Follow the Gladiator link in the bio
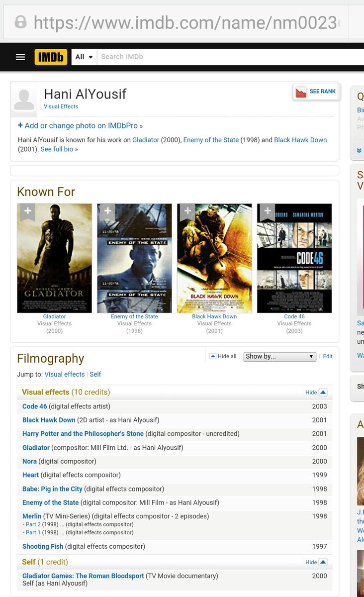This screenshot has height=597, width=364. [x=146, y=140]
